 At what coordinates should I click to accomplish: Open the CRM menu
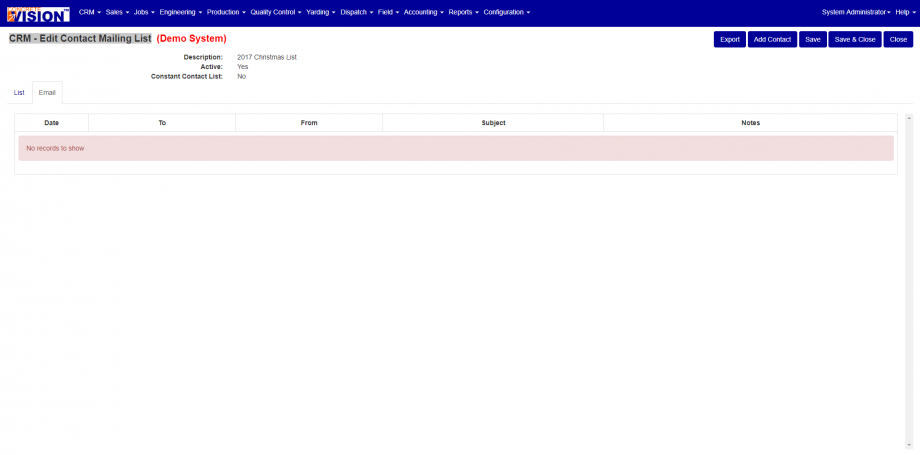click(x=89, y=12)
